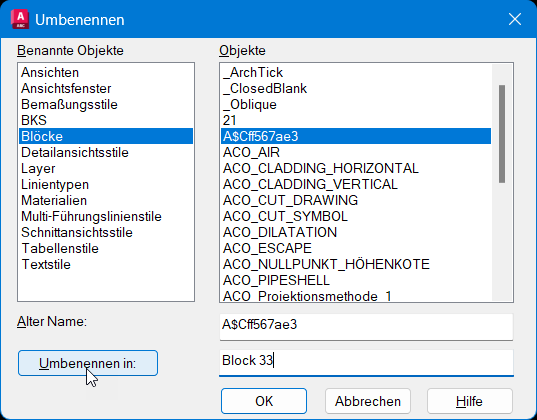This screenshot has height=420, width=537.
Task: Select the Blöcke entry
Action: point(106,136)
